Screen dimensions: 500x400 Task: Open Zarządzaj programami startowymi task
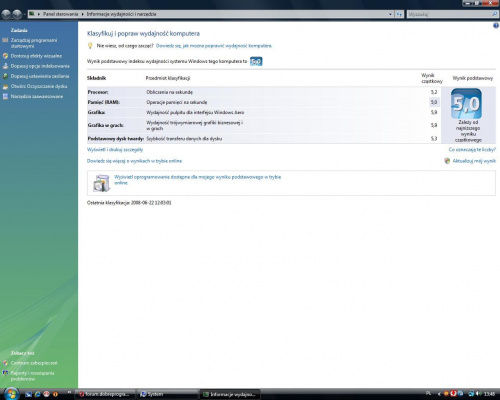[34, 43]
